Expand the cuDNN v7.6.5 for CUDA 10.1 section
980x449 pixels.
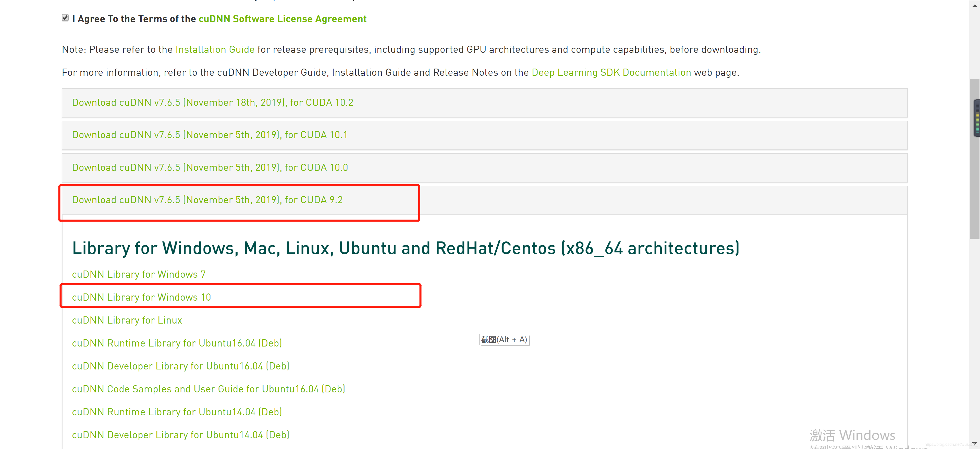click(210, 135)
